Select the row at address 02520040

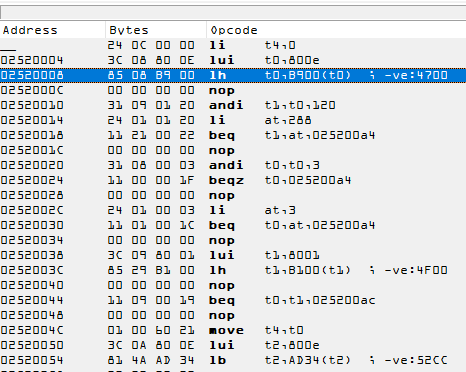click(x=233, y=285)
